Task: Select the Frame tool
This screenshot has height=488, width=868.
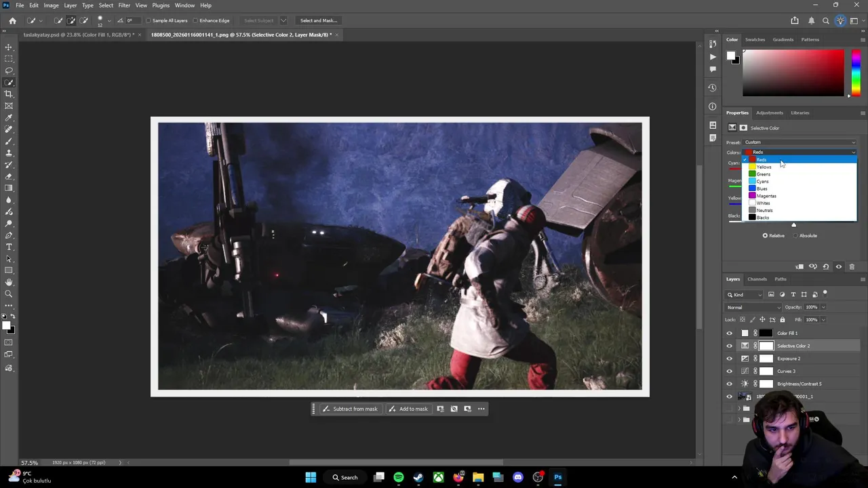Action: click(9, 106)
